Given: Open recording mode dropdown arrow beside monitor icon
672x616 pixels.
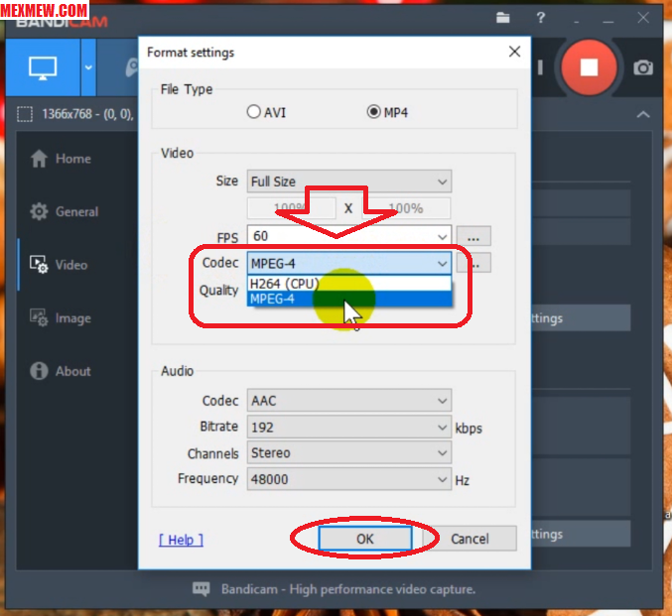Looking at the screenshot, I should tap(88, 67).
